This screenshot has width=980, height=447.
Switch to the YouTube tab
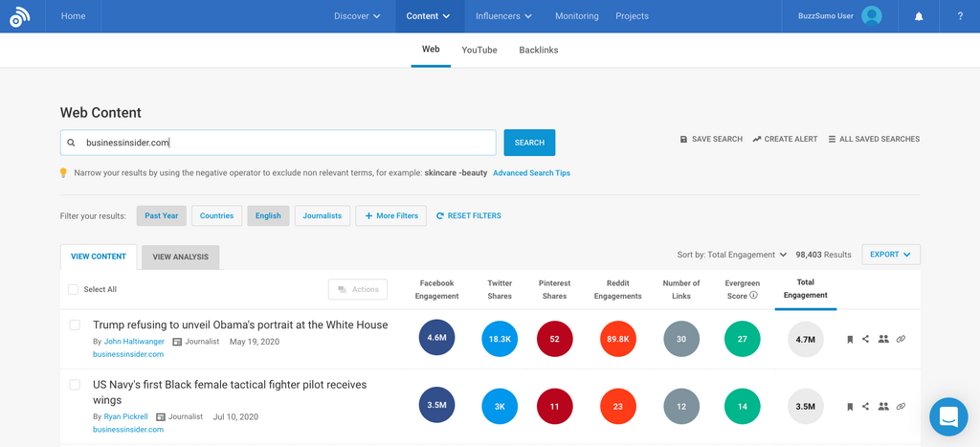click(479, 50)
